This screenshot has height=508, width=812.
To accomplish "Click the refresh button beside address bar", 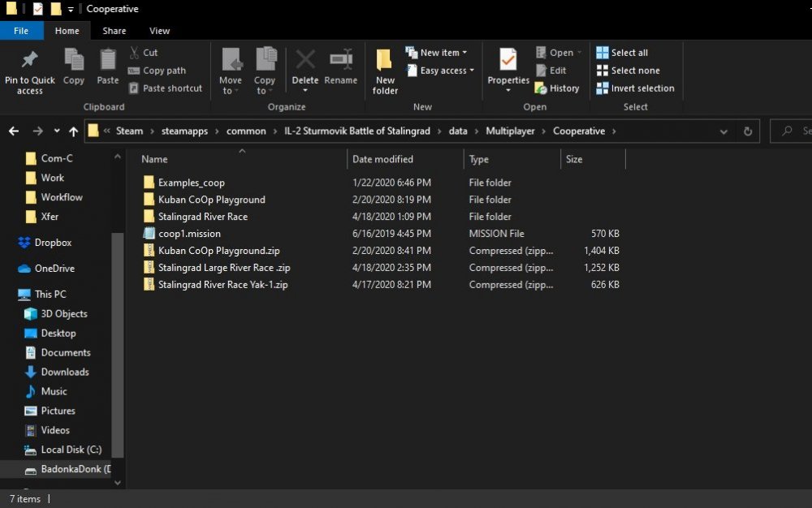I will (x=748, y=131).
